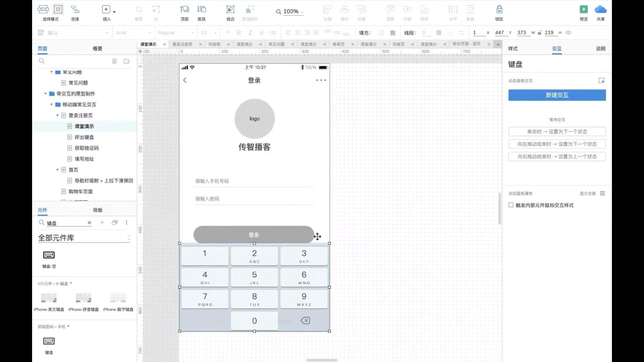Click the Preview (预览) play icon
The width and height of the screenshot is (644, 362).
coord(583,10)
